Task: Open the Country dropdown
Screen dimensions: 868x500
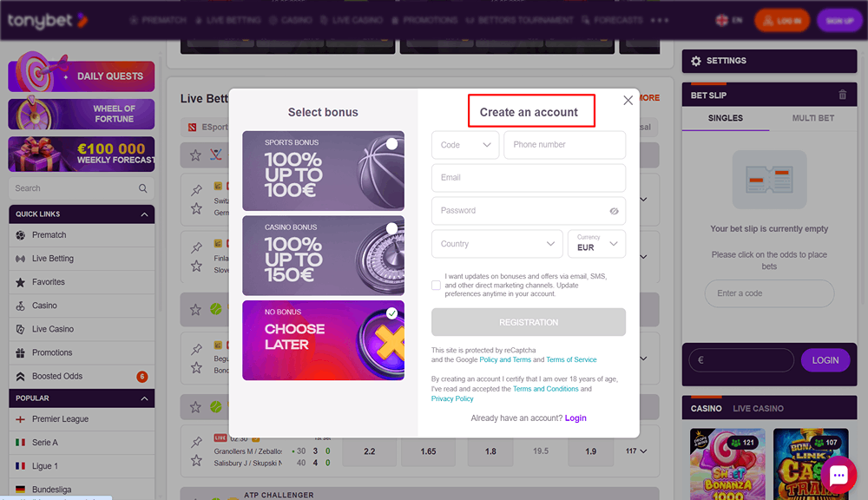Action: tap(497, 244)
